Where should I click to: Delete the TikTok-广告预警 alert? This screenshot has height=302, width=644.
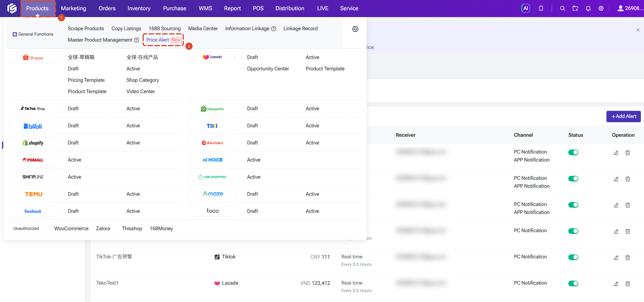pos(627,257)
